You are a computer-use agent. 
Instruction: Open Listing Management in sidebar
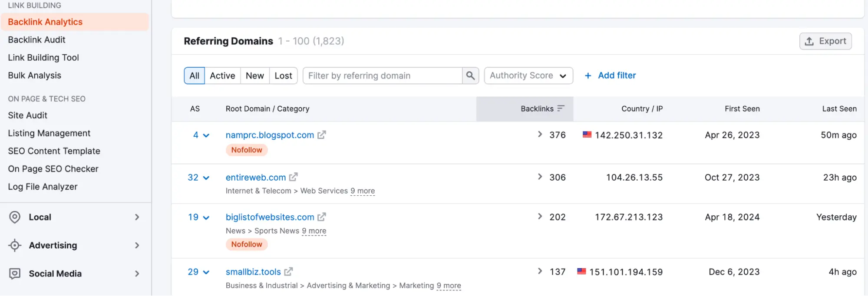point(49,133)
